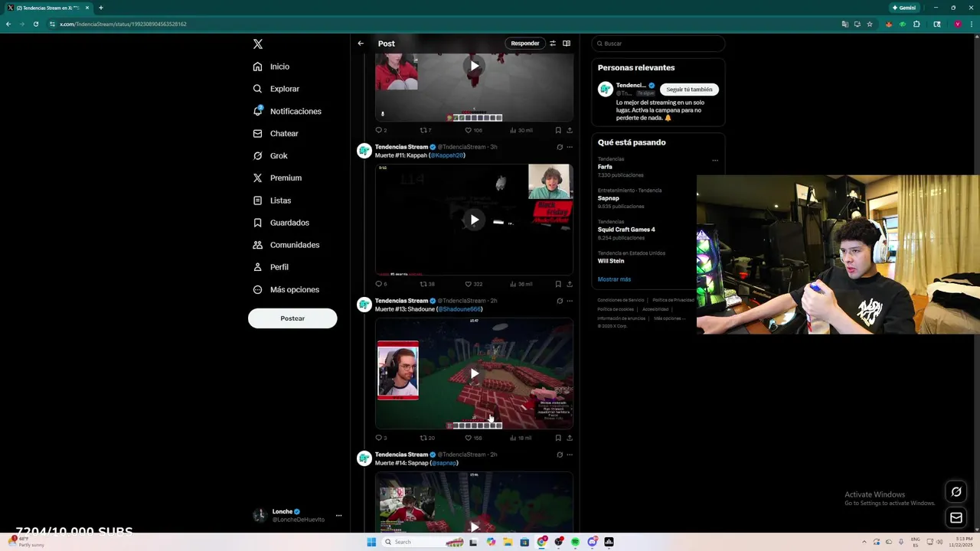The image size is (980, 551).
Task: Expand Más opciones in the sidebar
Action: pyautogui.click(x=286, y=289)
